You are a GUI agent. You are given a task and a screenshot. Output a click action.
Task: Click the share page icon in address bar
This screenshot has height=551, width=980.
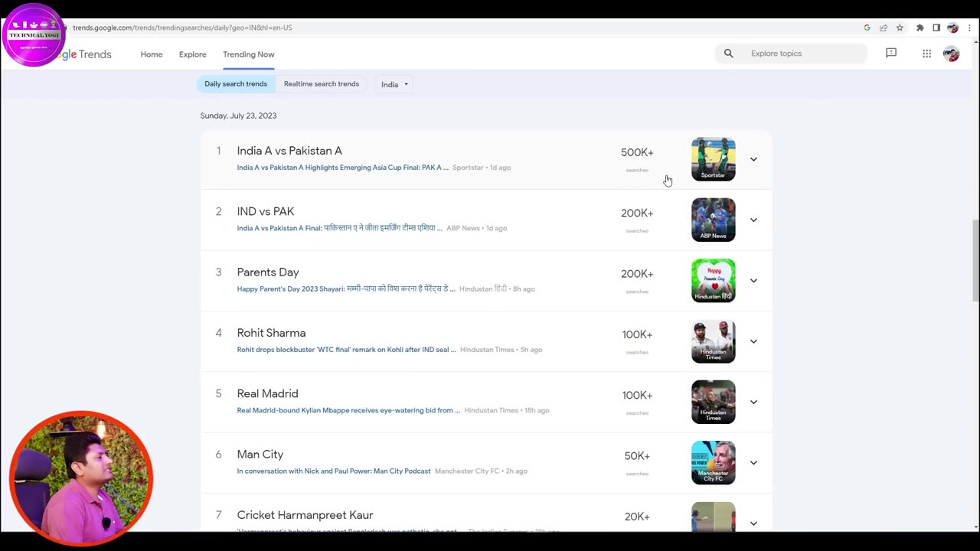click(883, 28)
